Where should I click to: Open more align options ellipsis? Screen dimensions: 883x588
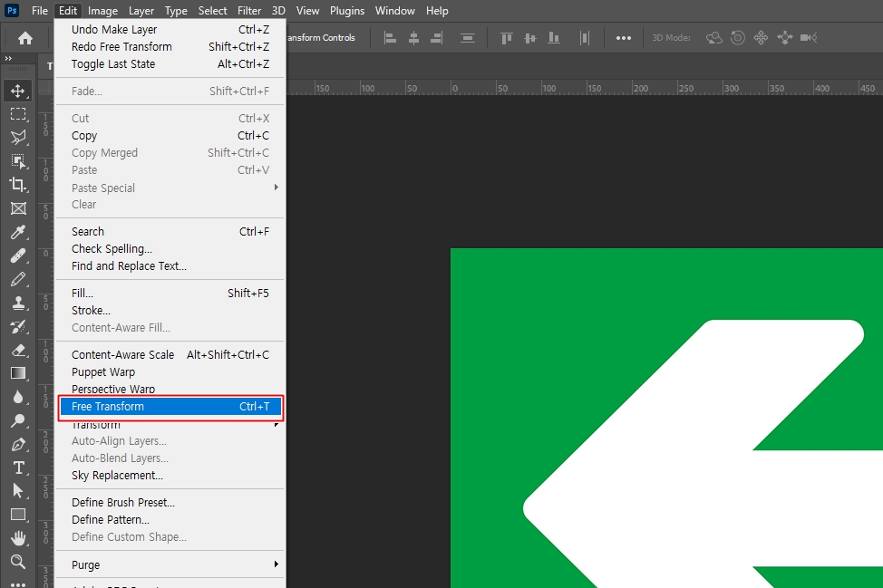pos(624,38)
